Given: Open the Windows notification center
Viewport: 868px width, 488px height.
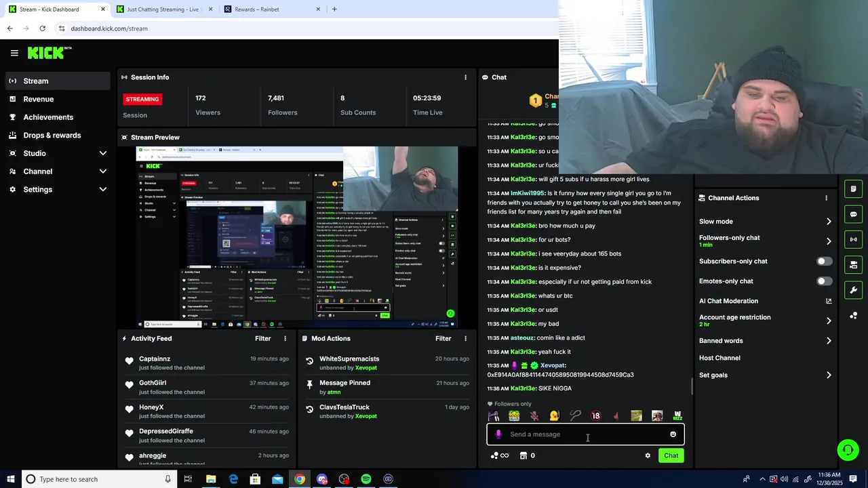Looking at the screenshot, I should click(x=853, y=479).
